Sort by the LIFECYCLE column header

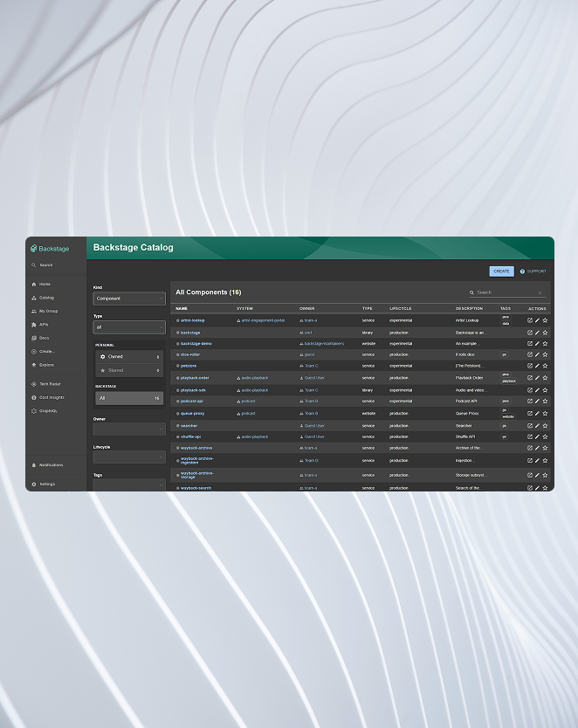[400, 308]
